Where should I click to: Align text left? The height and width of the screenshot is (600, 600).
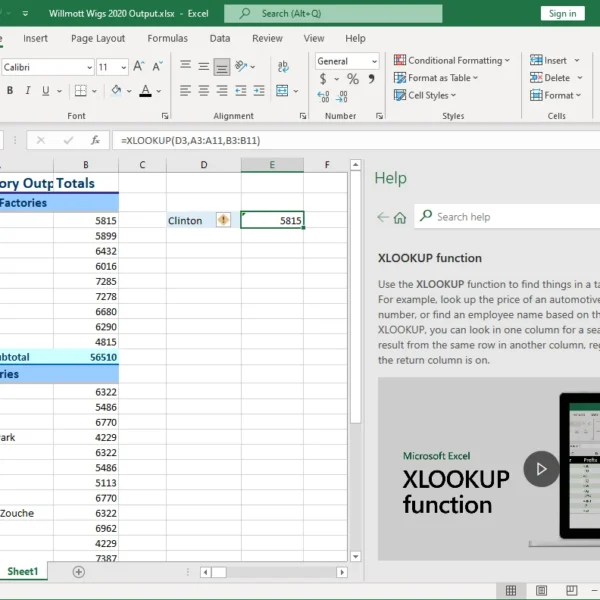coord(186,91)
